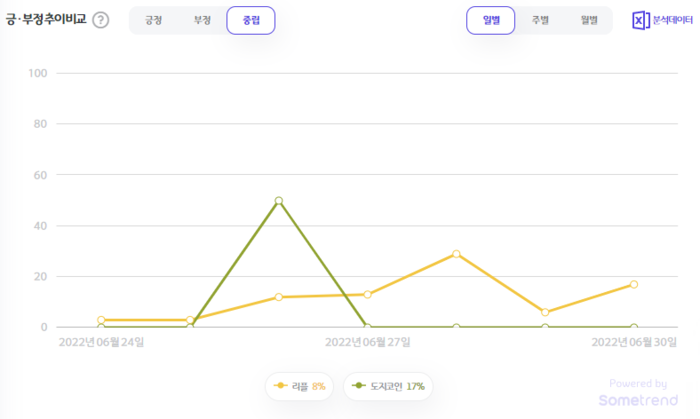
Task: Select the 중립 sentiment tab
Action: tap(250, 20)
